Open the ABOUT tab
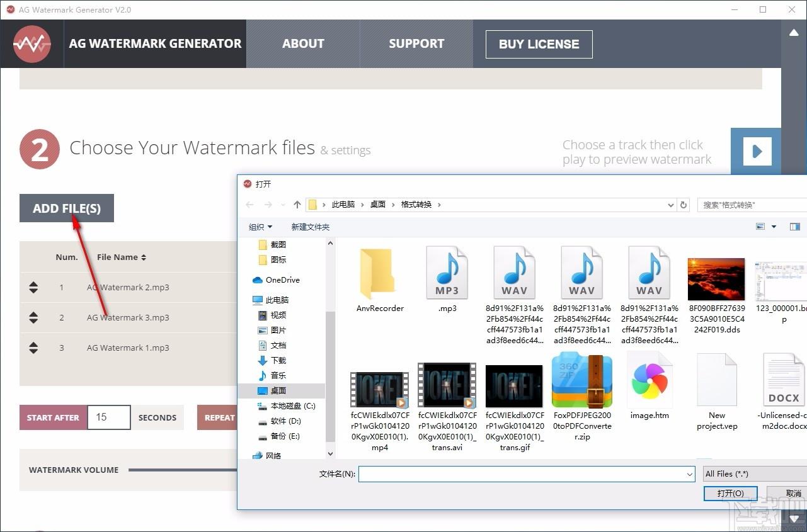807x532 pixels. click(x=303, y=43)
